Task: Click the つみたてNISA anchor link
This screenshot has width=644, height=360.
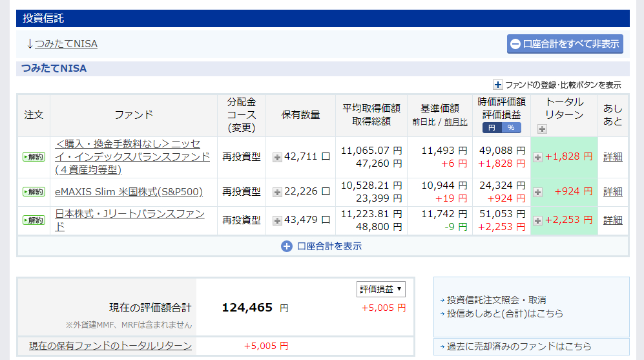Action: [x=66, y=43]
